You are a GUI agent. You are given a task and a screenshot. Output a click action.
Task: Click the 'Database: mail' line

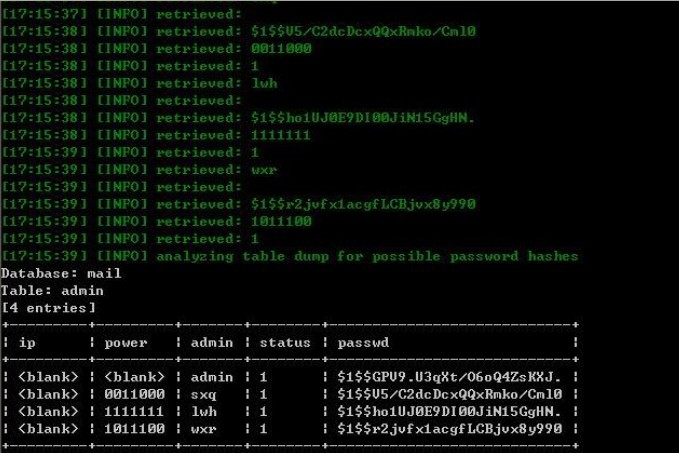61,274
